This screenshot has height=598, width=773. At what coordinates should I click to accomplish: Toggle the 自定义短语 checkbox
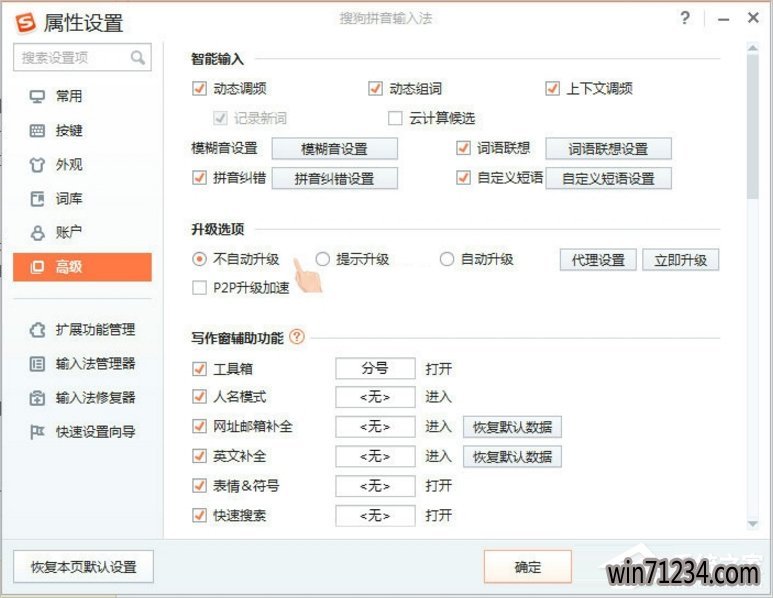tap(463, 177)
